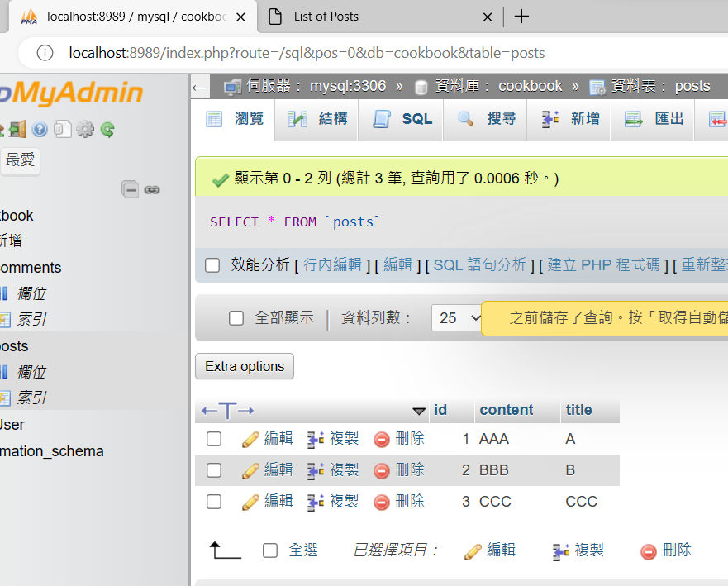Click the mysql:3306 server breadcrumb link
The width and height of the screenshot is (728, 586).
click(x=348, y=86)
